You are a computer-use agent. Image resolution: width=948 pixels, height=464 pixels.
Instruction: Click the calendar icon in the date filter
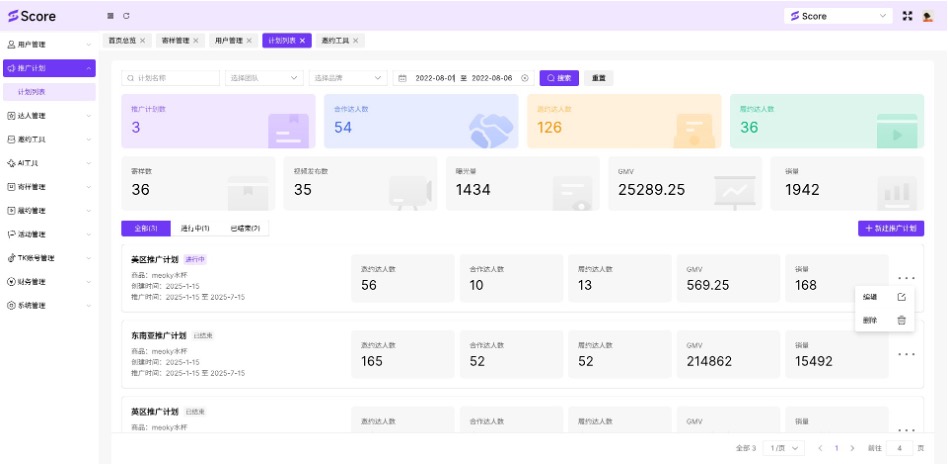(x=402, y=78)
